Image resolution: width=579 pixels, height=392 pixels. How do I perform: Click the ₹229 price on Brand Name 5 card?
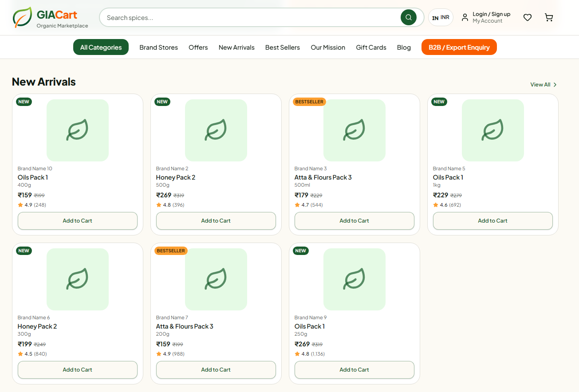click(441, 195)
